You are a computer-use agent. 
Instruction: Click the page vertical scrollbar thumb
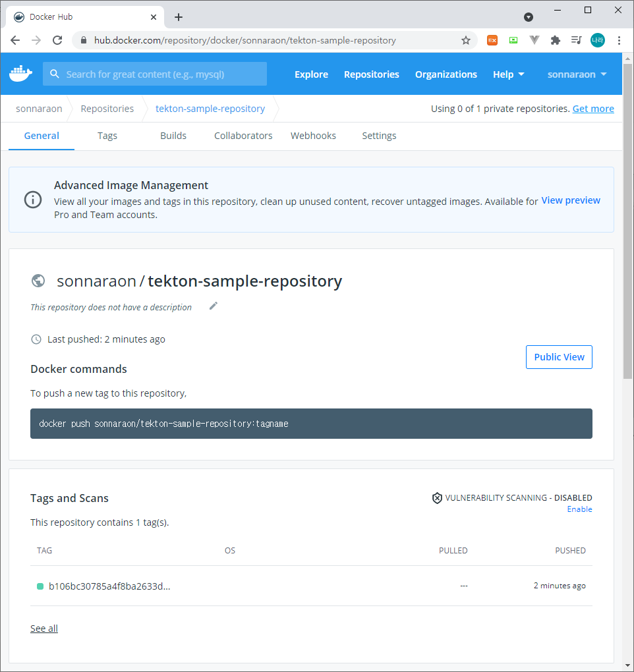(627, 221)
